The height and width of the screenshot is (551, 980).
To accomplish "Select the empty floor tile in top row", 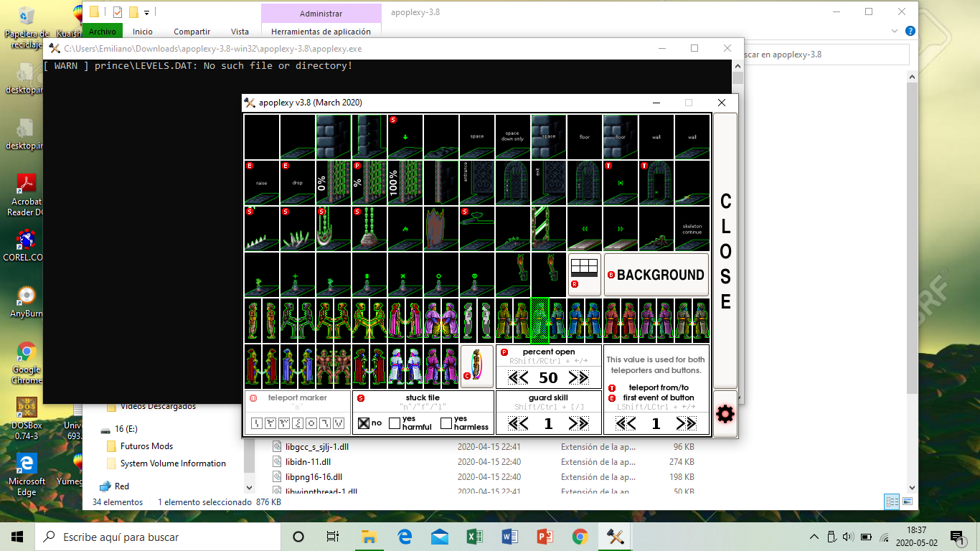I will [298, 136].
